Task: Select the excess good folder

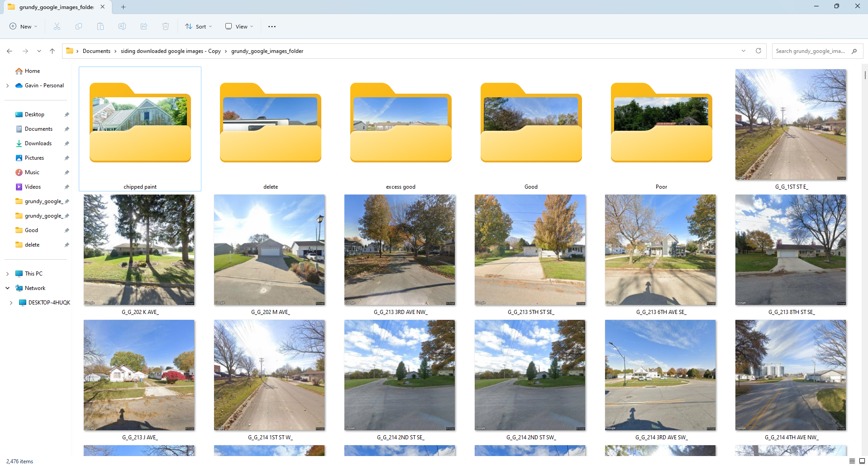Action: tap(401, 129)
